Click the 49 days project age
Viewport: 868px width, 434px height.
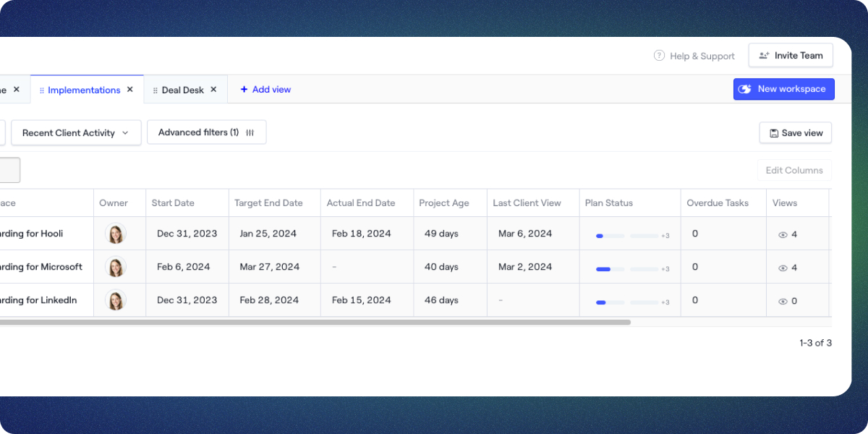(441, 234)
